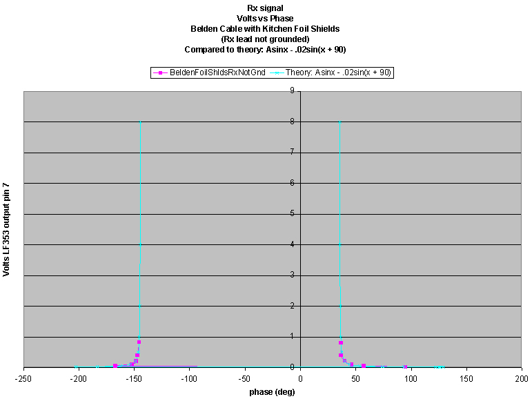
Task: Click the x-axis label -200
Action: 79,378
